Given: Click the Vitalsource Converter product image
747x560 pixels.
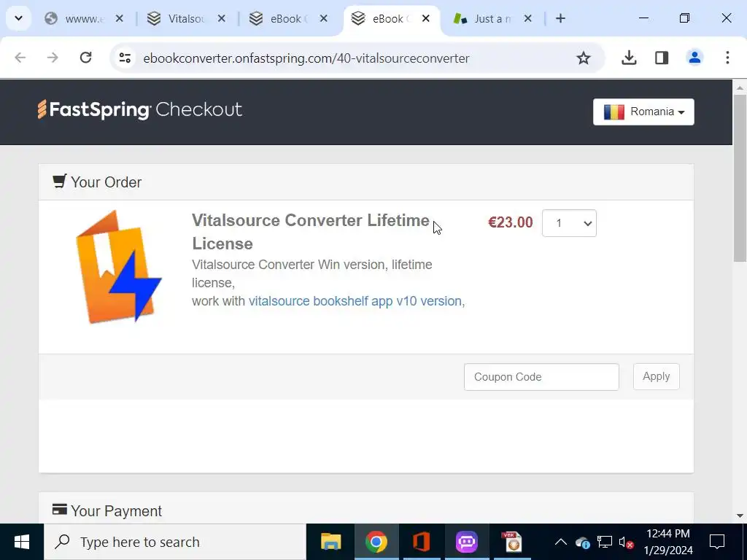Looking at the screenshot, I should (x=119, y=267).
